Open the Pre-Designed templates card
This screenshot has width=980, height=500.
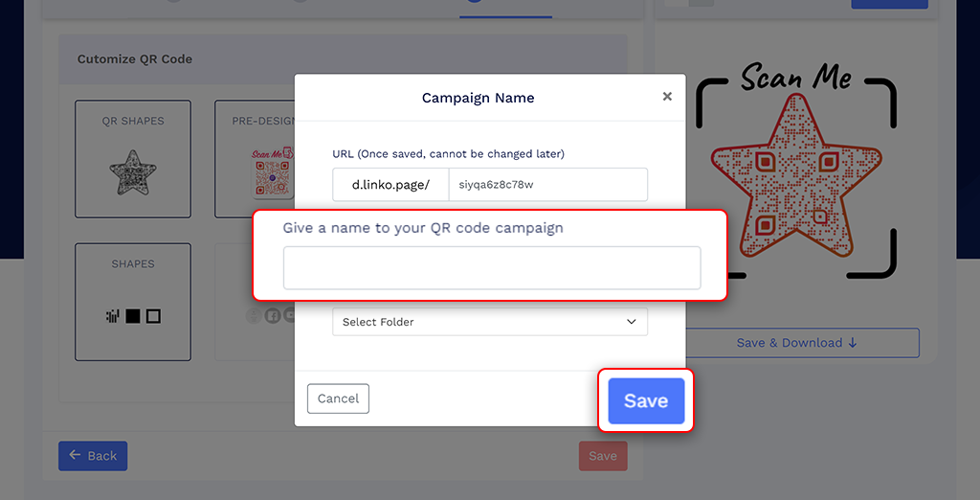(x=256, y=159)
